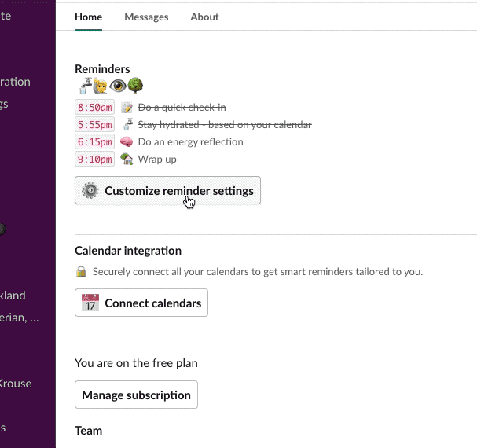Viewport: 477px width, 448px height.
Task: Click the house icon beside Wrap up
Action: click(127, 160)
